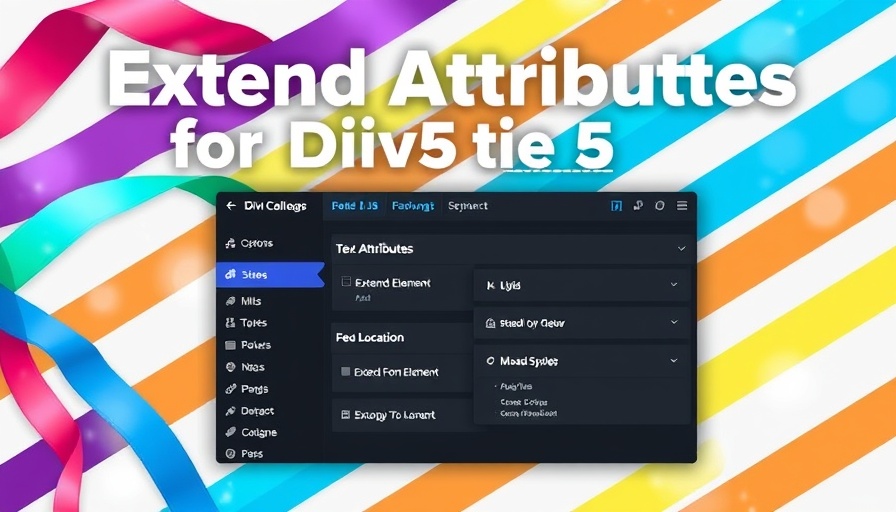Switch to the Sejmnct tab
The width and height of the screenshot is (896, 512).
pos(467,206)
